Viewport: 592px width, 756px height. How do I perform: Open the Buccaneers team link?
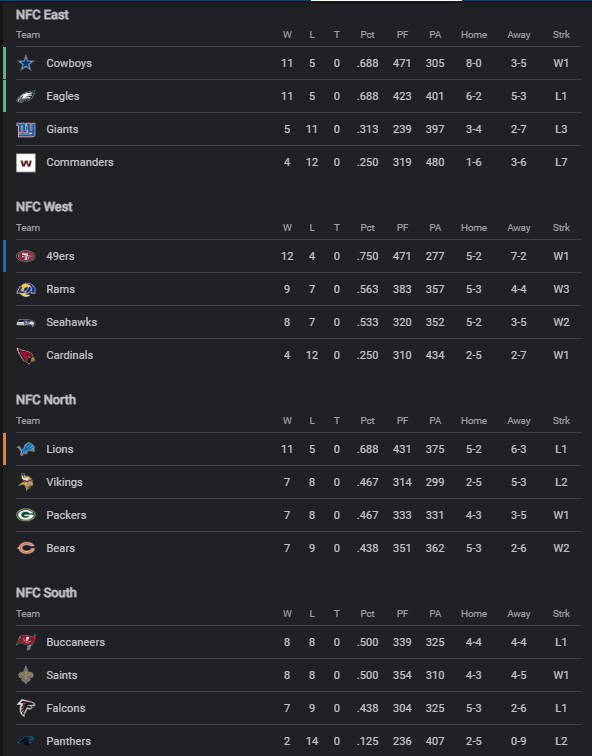76,642
